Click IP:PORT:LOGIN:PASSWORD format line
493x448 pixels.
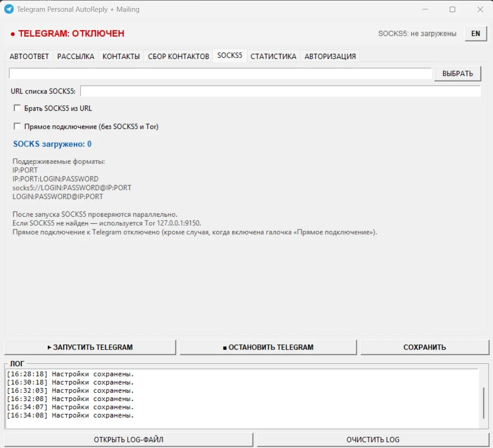[55, 179]
